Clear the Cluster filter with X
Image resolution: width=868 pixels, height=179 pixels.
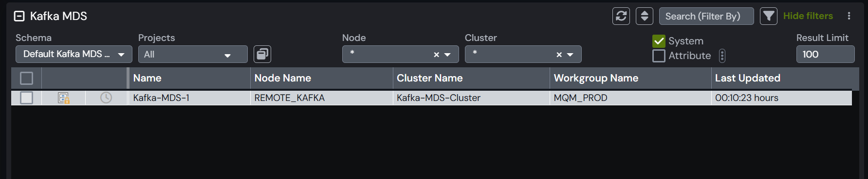coord(559,55)
